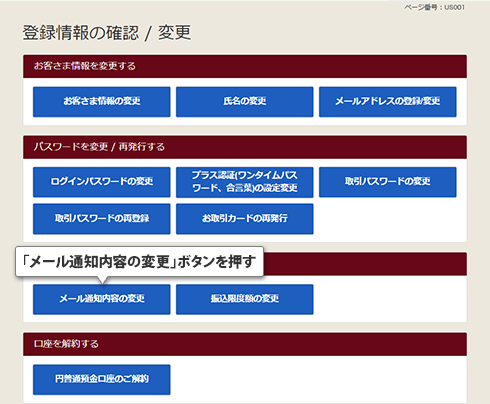The width and height of the screenshot is (490, 404).
Task: Select 円普通預金口座のご解約 button
Action: tap(102, 379)
